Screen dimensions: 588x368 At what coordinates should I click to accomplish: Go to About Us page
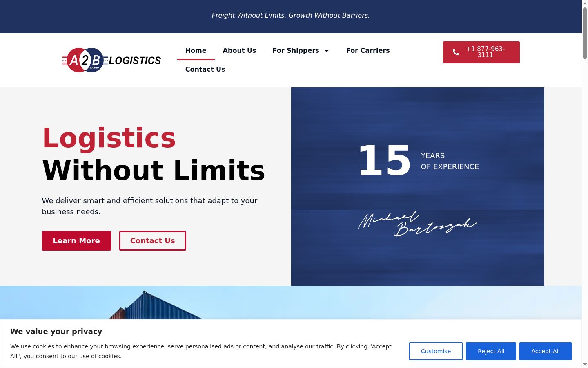(x=239, y=51)
